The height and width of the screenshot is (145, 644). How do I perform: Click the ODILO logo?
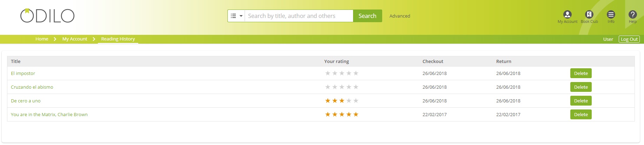[x=47, y=15]
